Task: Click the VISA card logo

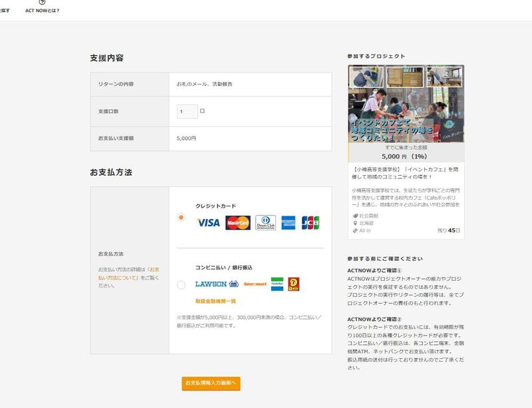Action: 208,223
